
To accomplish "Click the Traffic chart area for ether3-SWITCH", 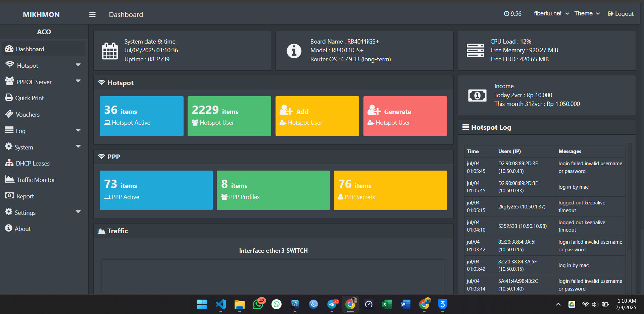I will tap(273, 276).
